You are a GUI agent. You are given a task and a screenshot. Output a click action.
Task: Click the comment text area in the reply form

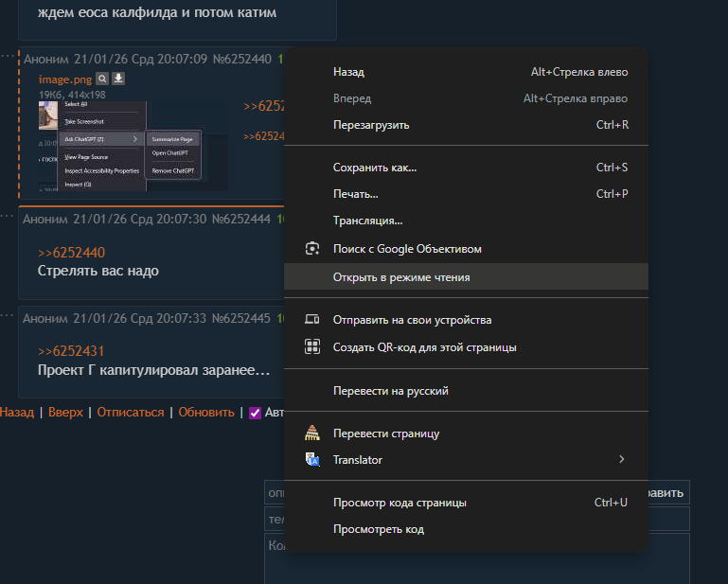pos(477,558)
